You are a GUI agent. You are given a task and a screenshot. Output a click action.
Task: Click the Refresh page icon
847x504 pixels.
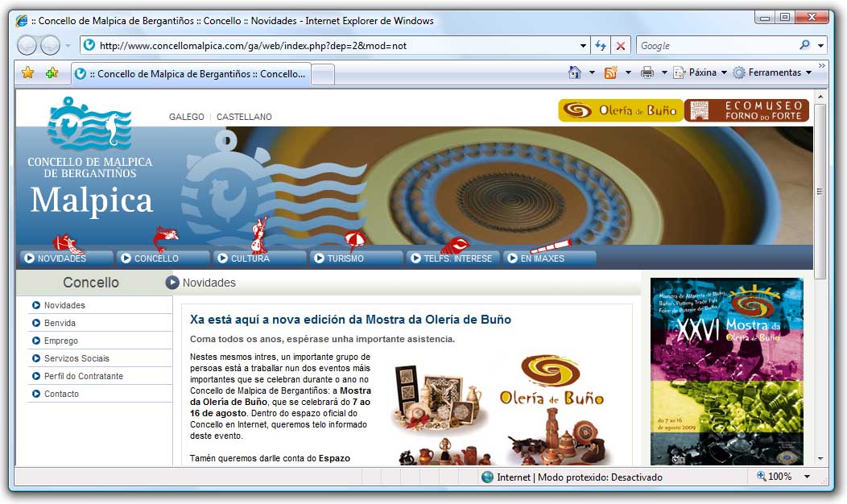(600, 46)
